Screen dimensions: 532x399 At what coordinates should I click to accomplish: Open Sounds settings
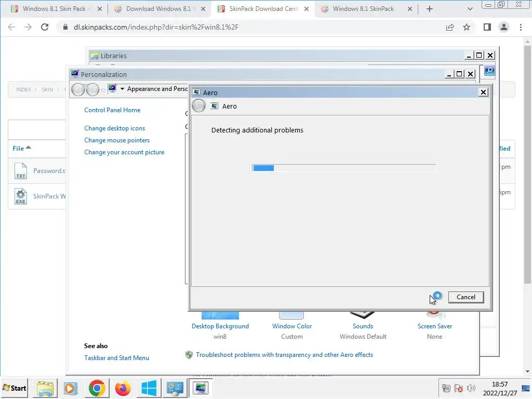[363, 326]
